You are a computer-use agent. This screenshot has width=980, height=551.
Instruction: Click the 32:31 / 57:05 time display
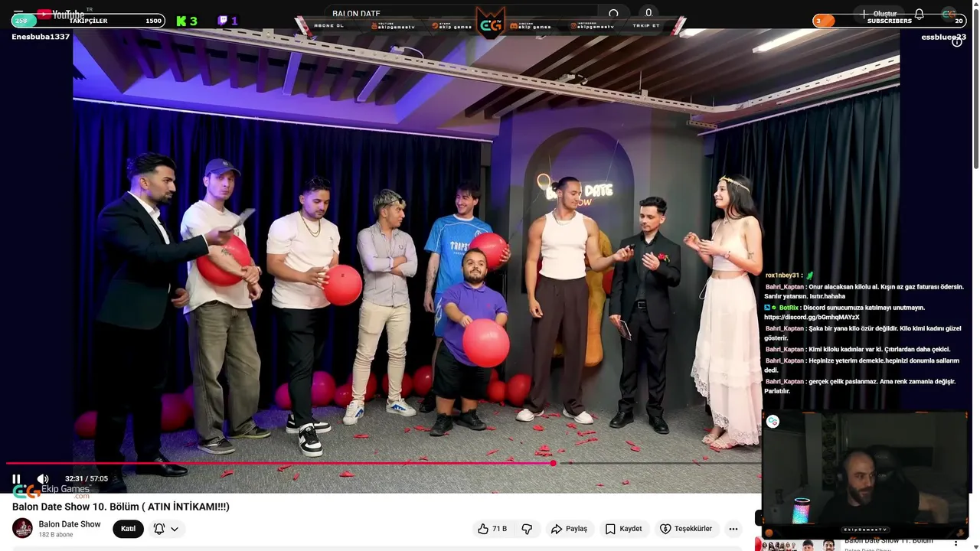(x=87, y=479)
